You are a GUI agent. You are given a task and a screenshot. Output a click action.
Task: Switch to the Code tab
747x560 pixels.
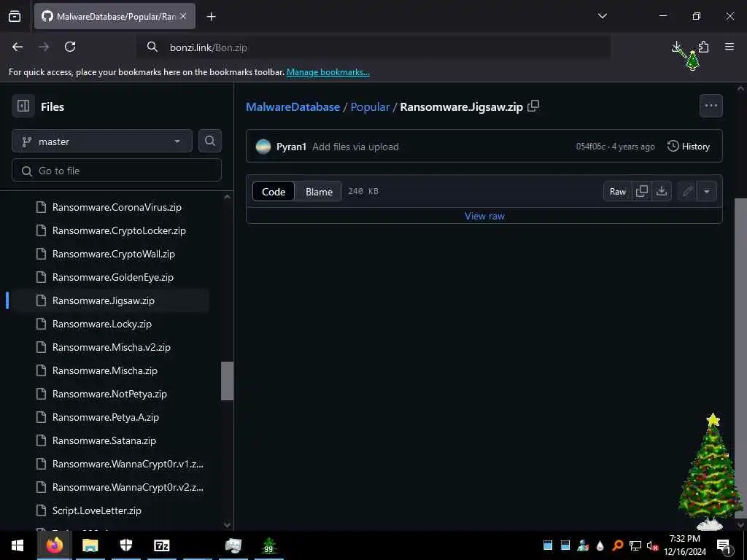(274, 192)
